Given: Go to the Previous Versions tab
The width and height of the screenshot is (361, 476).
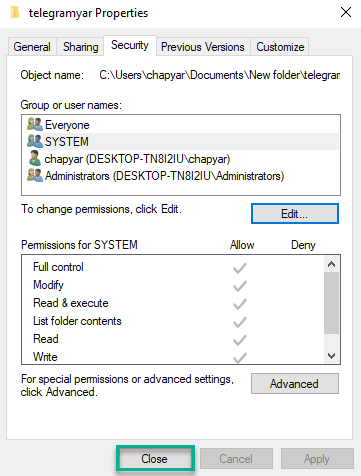Looking at the screenshot, I should coord(203,47).
